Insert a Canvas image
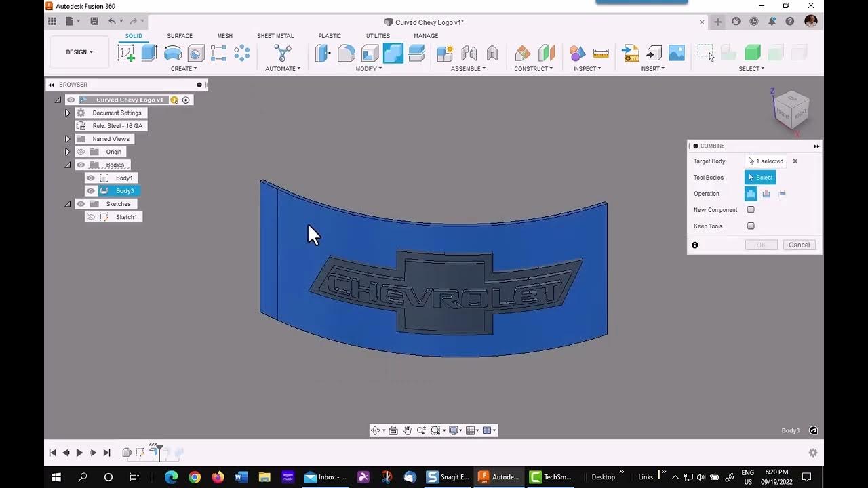Viewport: 868px width, 488px height. click(x=677, y=53)
